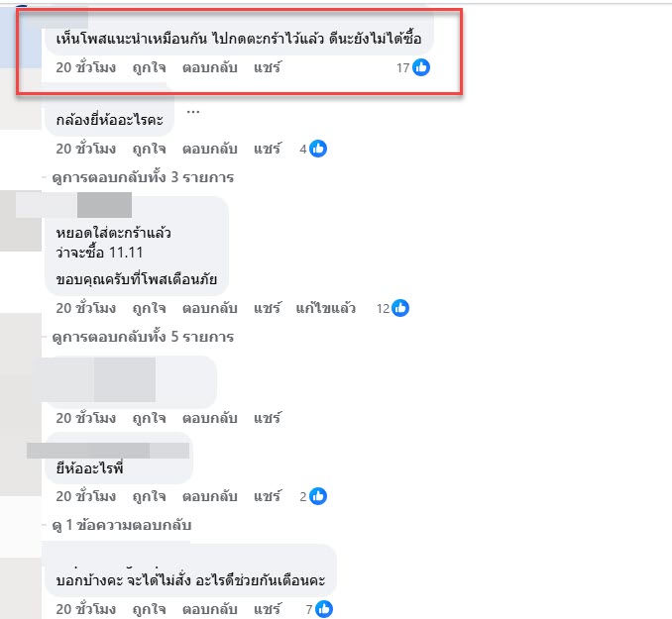Click ตอบกลับ under the หยอดใส่ตะกร้าแล้ว comment
Screen dimensions: 672x619
click(210, 308)
